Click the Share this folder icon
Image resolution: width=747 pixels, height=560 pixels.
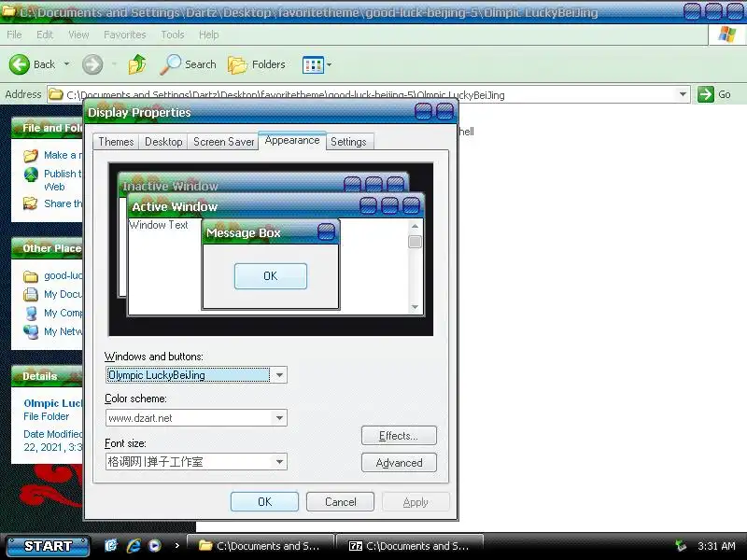[31, 203]
